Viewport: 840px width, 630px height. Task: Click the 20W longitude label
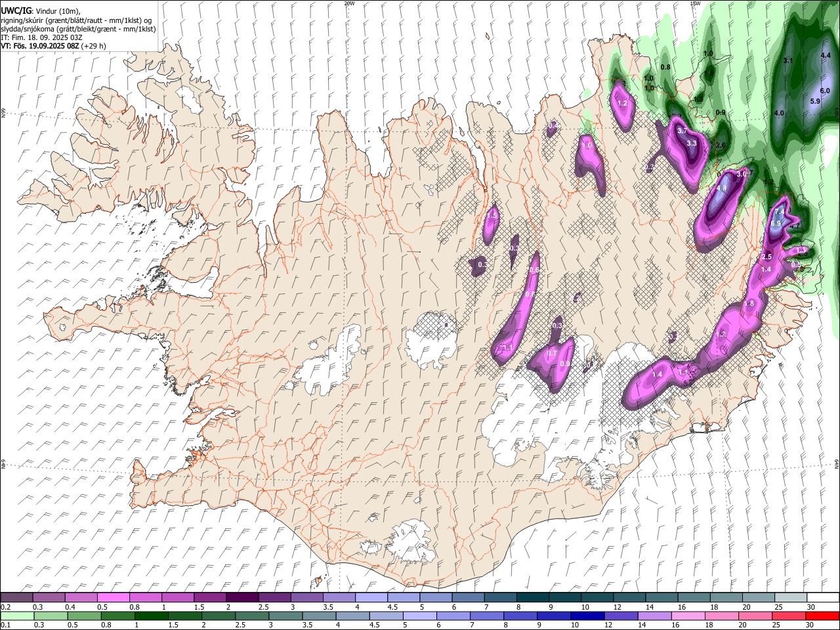[349, 3]
